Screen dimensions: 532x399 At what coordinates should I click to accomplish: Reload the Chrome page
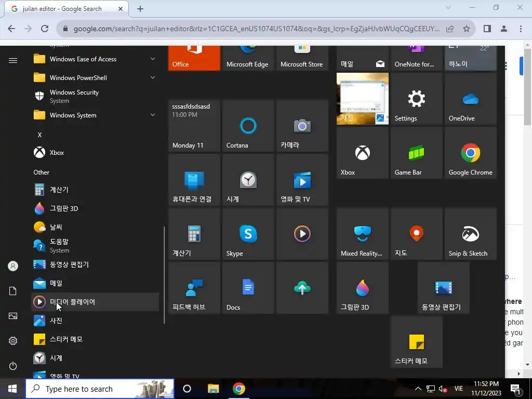pyautogui.click(x=45, y=29)
